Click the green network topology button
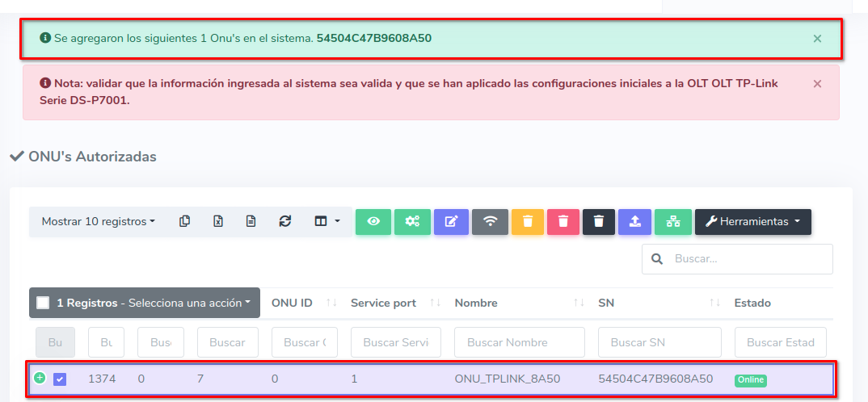Viewport: 868px width, 402px height. click(672, 221)
